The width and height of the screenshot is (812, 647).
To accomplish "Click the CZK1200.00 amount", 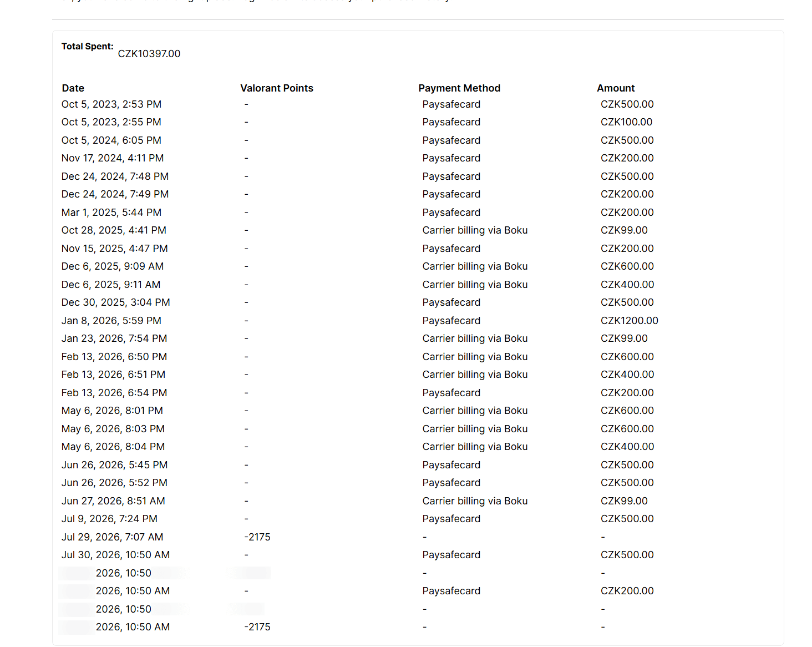I will tap(630, 321).
